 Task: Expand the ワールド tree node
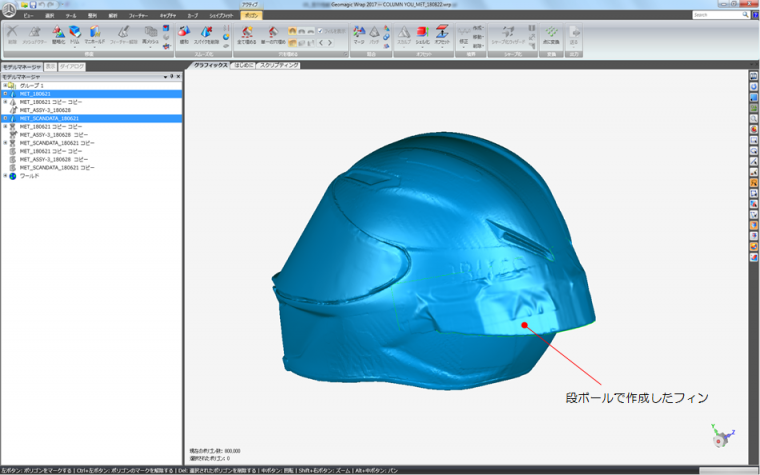click(5, 175)
